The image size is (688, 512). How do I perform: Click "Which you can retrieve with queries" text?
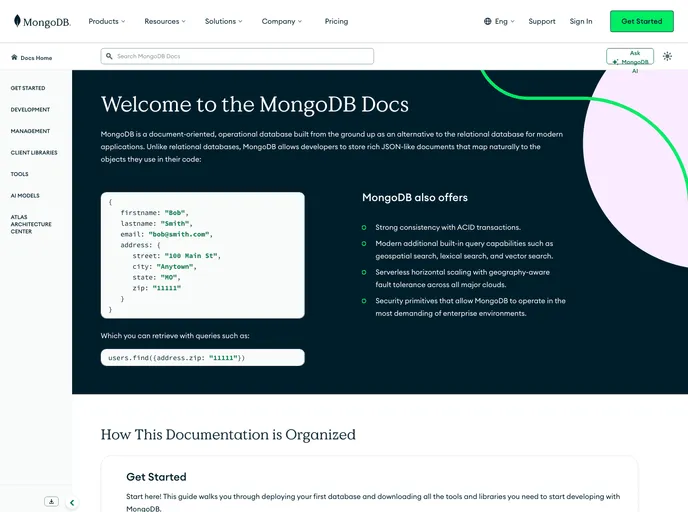(175, 336)
